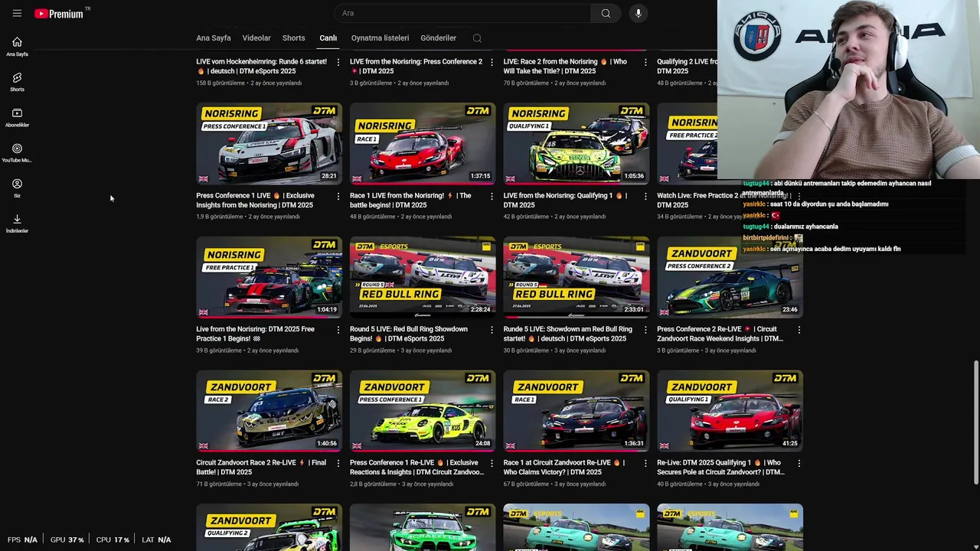Open options for Round 5 Red Bull Ring Showdown
Viewport: 980px width, 551px height.
tap(492, 330)
